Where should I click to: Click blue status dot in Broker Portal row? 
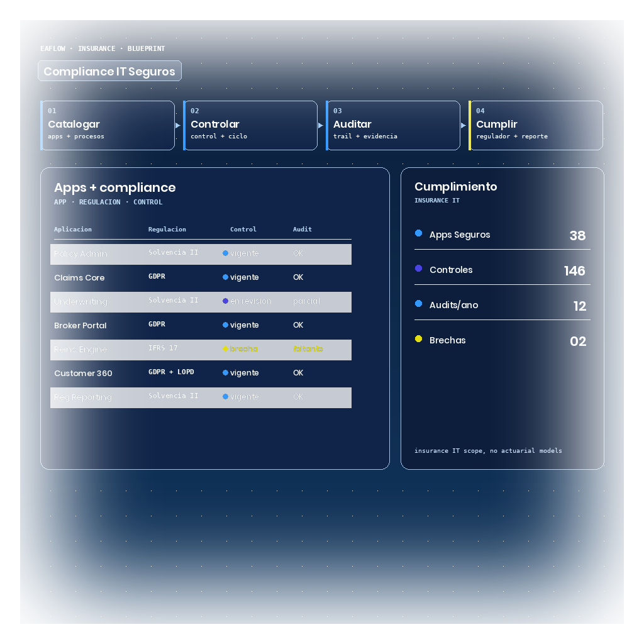[x=225, y=325]
